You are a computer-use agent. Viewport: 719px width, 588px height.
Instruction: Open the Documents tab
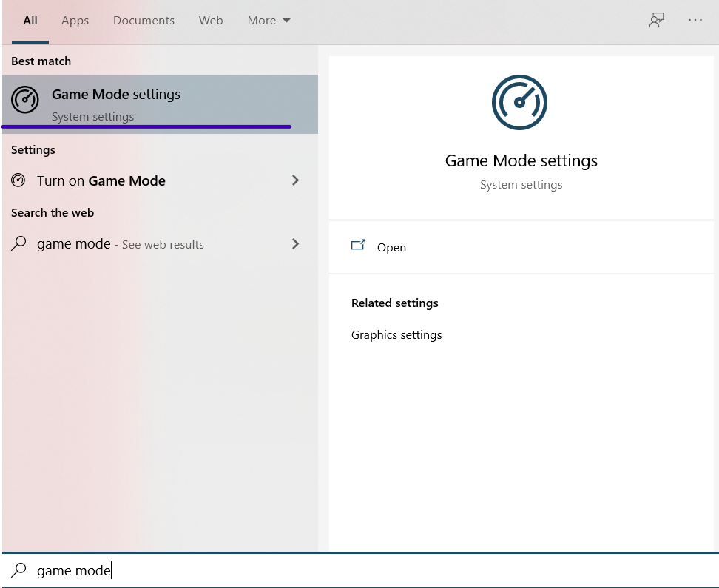tap(144, 21)
